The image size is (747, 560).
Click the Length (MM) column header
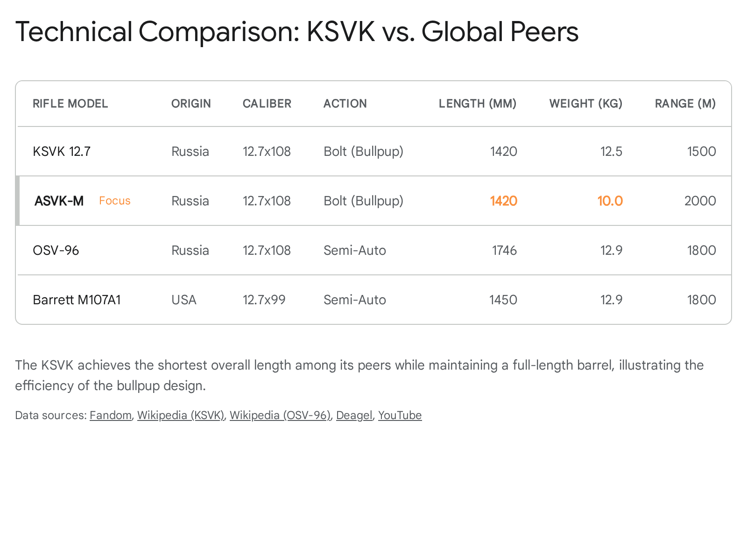[477, 104]
